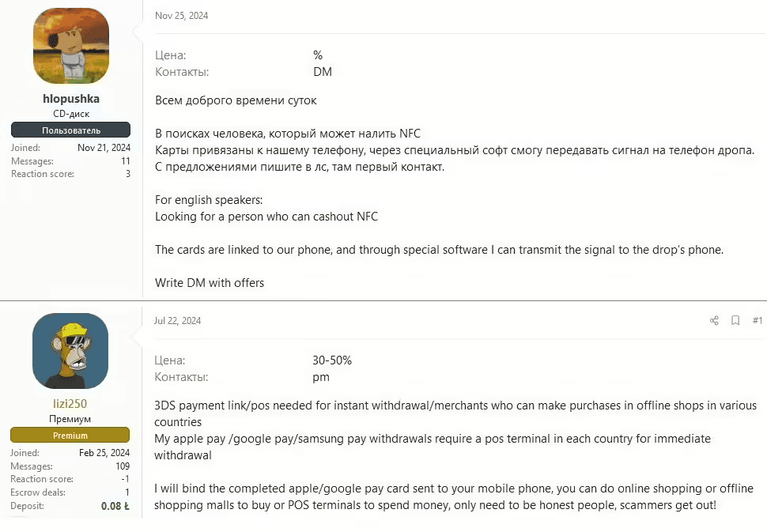Click the 0.08 Ł deposit amount
This screenshot has width=767, height=532.
(x=115, y=505)
